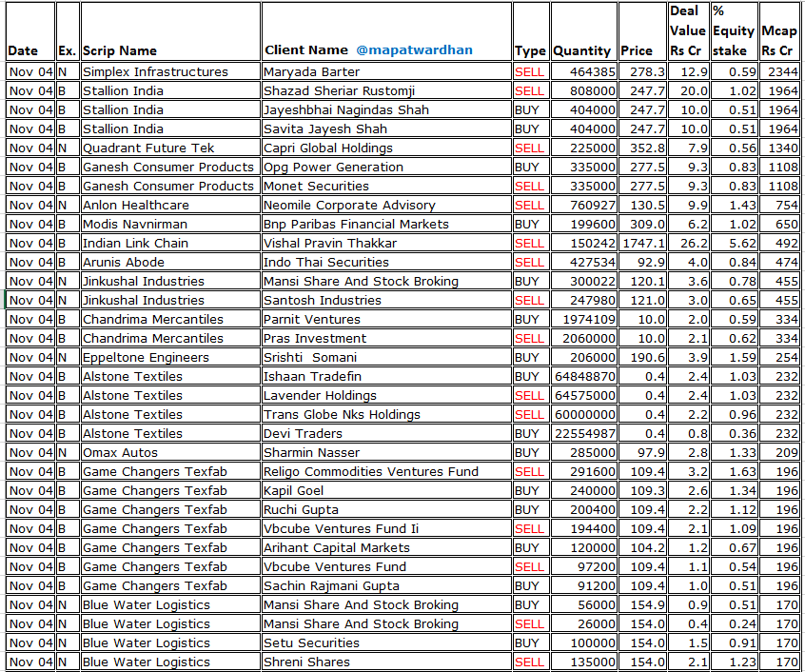The height and width of the screenshot is (672, 805).
Task: Select the quantity 1974109 cell
Action: point(583,319)
